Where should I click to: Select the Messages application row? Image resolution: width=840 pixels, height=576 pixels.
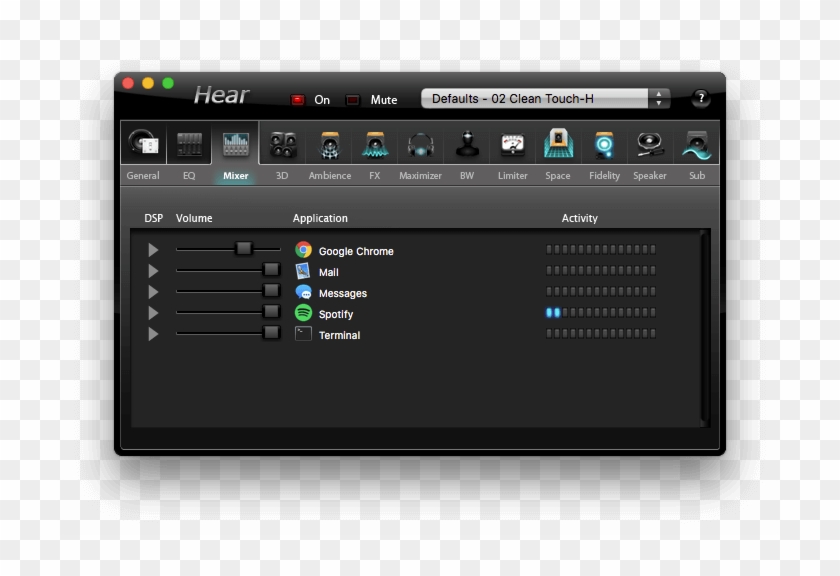(x=342, y=293)
